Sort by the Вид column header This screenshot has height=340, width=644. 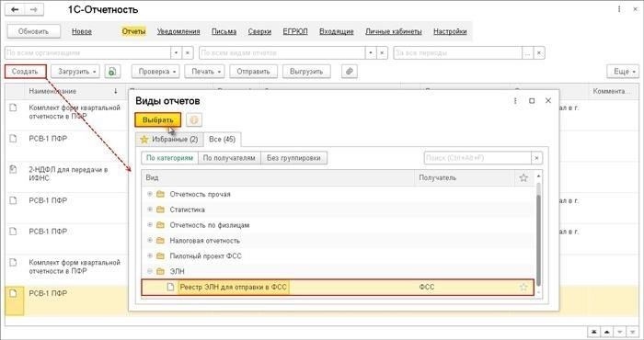point(278,177)
